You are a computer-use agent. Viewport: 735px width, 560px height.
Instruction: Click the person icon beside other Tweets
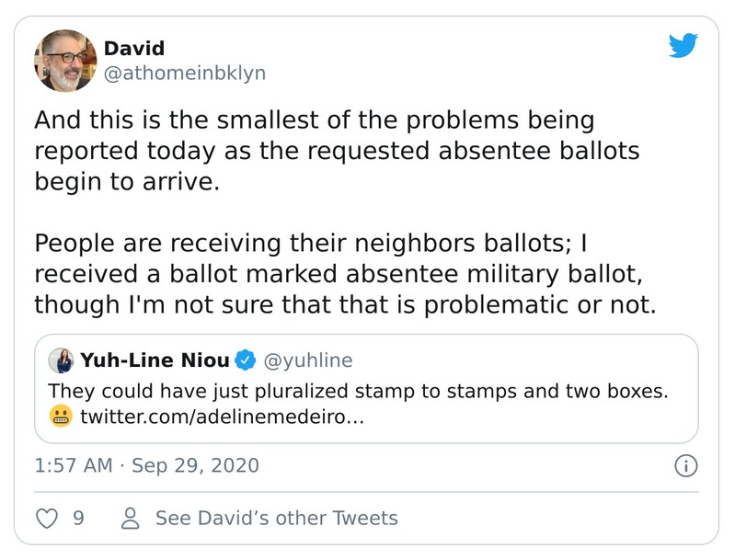pyautogui.click(x=131, y=519)
